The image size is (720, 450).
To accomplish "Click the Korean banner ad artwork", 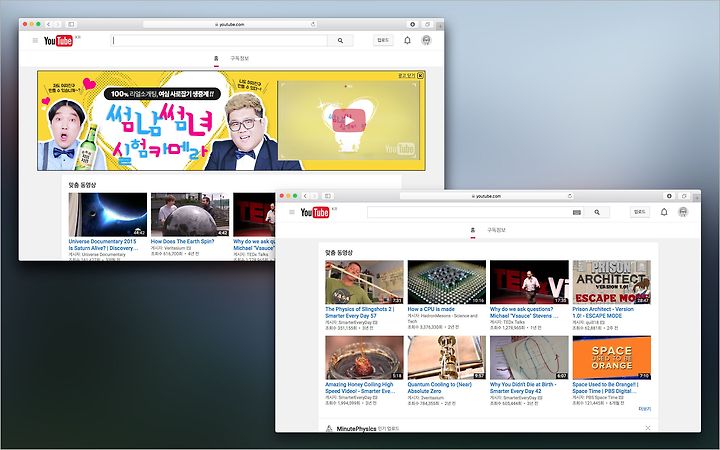I will tap(157, 121).
